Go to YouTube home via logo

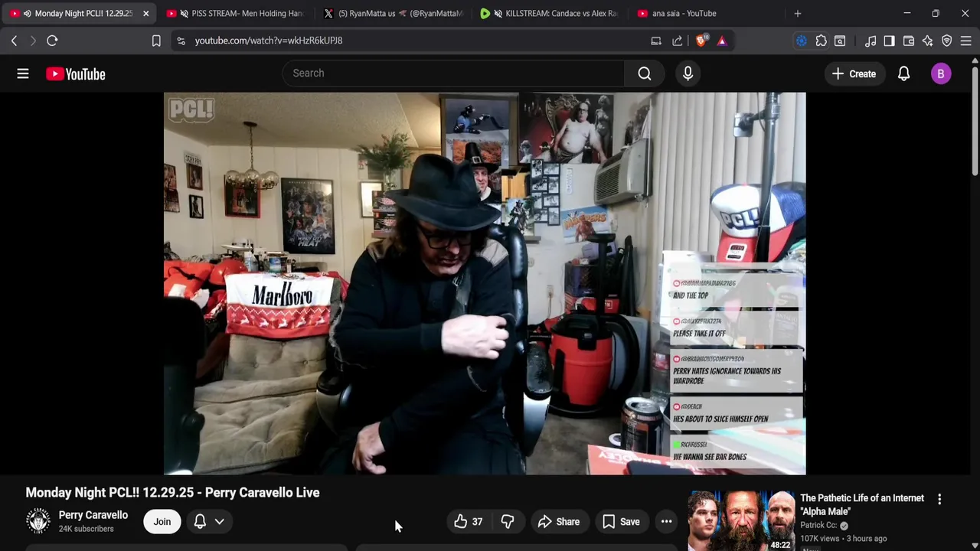[75, 73]
